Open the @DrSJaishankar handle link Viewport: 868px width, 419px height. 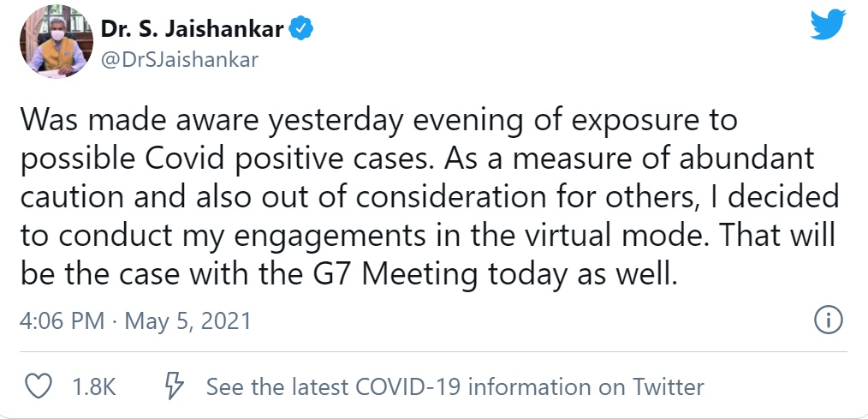click(179, 59)
